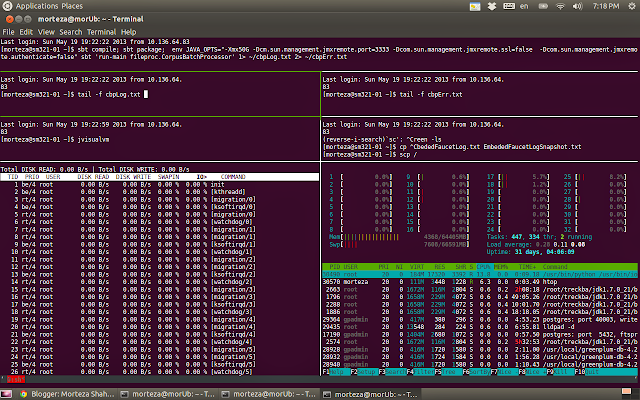Click the 'Load average' line in htop
Viewport: 640px width, 400px height.
point(536,244)
